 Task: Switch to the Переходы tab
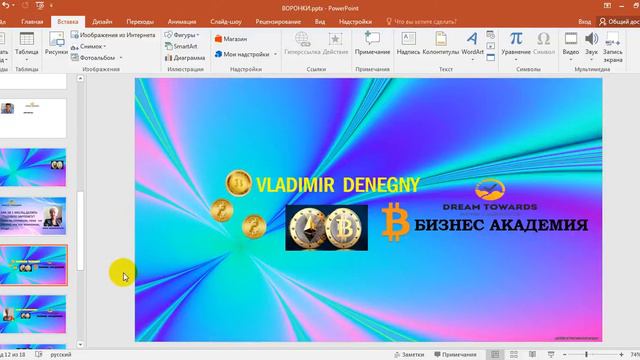tap(140, 22)
